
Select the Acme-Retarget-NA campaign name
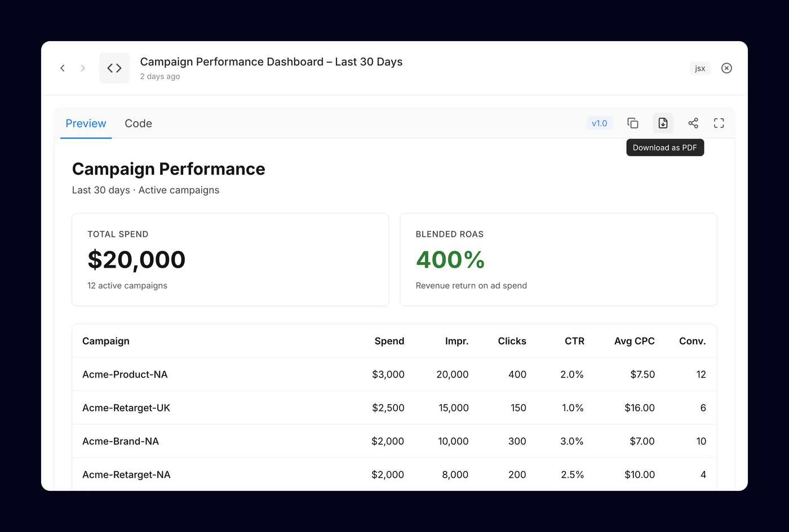point(126,475)
